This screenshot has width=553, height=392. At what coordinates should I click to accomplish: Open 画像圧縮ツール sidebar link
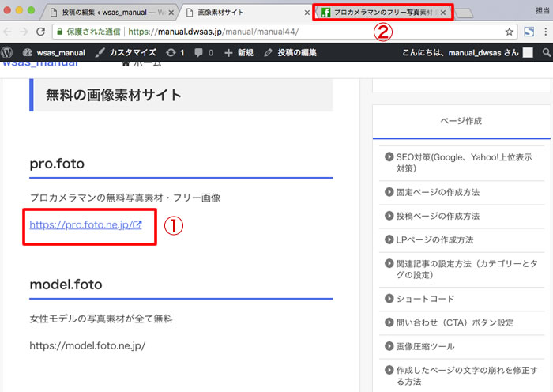[x=425, y=346]
